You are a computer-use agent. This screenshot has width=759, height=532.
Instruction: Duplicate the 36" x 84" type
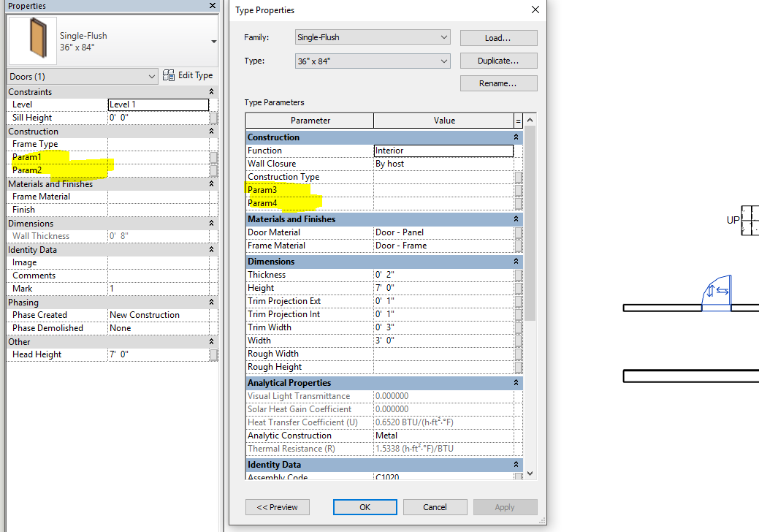tap(497, 60)
